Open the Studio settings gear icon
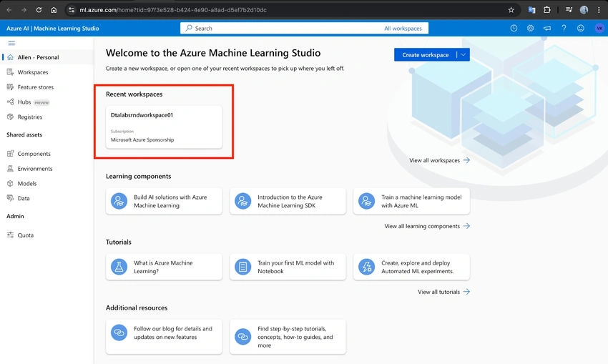The height and width of the screenshot is (364, 608). click(x=531, y=29)
